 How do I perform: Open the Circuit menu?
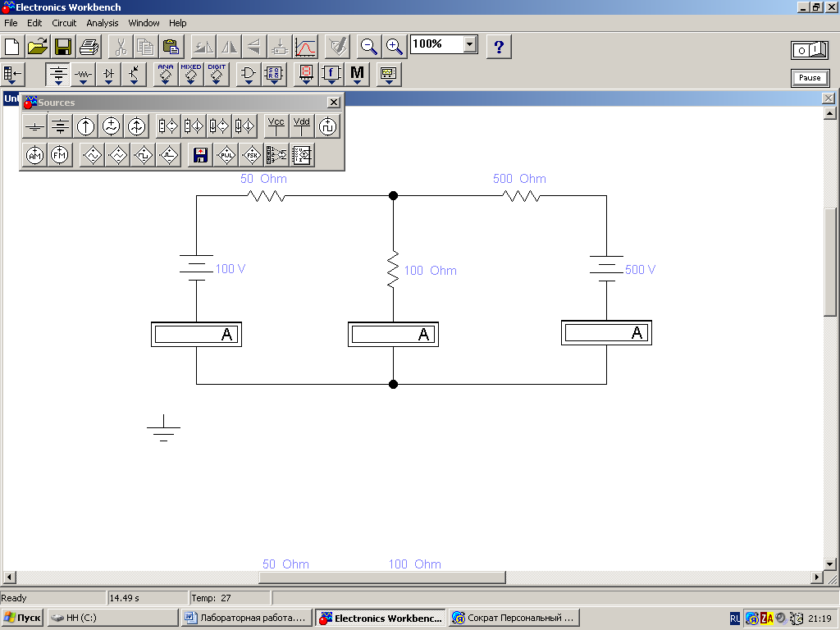64,23
